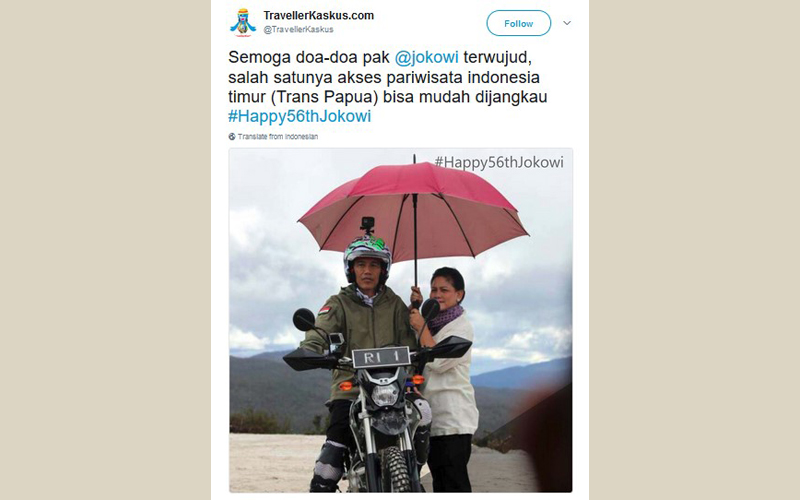Expand the chevron menu next to Follow
Screen dimensions: 800x500
coord(567,23)
